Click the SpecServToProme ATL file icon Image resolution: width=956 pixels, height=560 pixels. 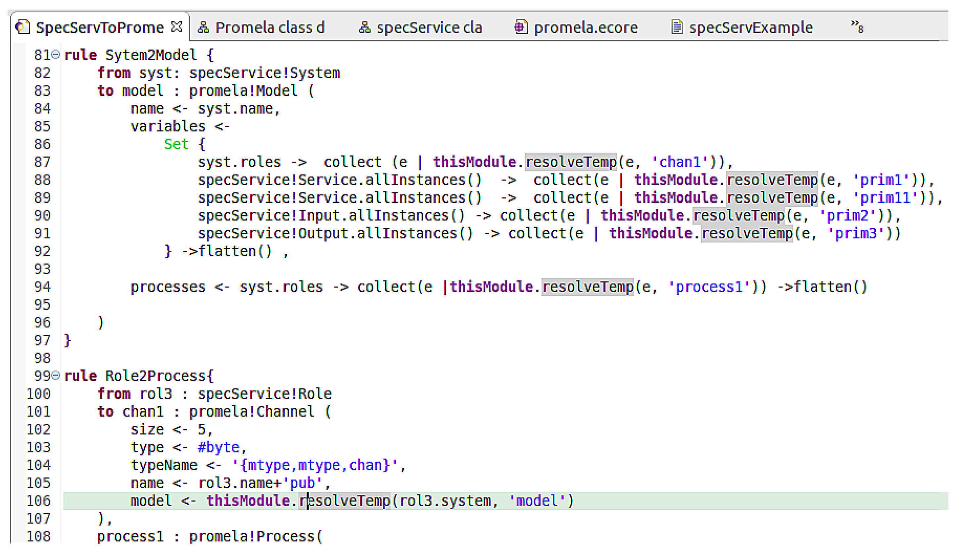[23, 27]
